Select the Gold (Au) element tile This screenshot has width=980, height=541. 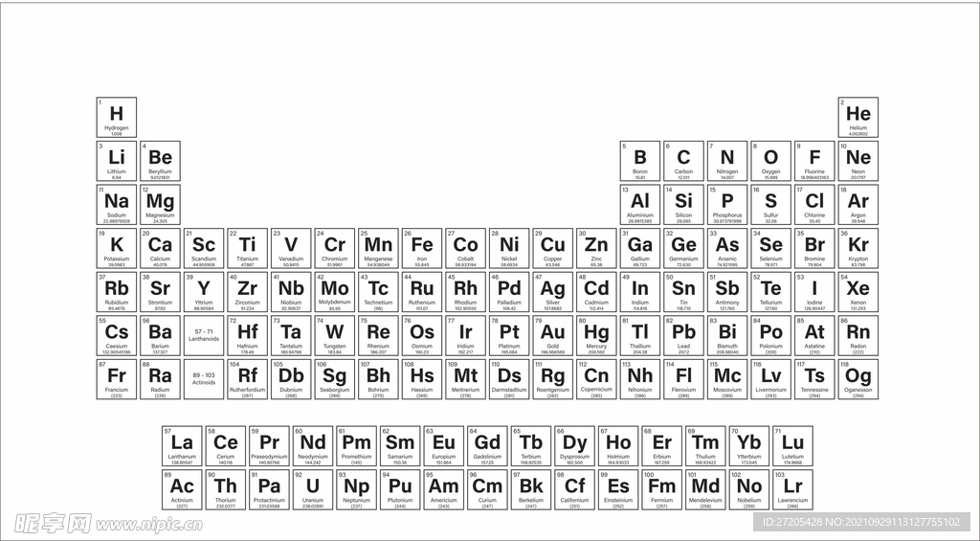coord(553,335)
